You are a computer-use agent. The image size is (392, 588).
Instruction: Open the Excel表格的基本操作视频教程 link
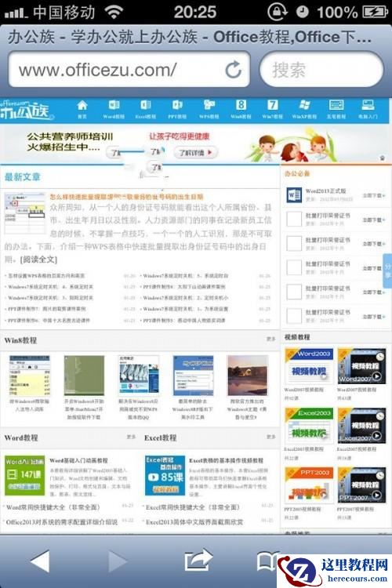coord(227,460)
